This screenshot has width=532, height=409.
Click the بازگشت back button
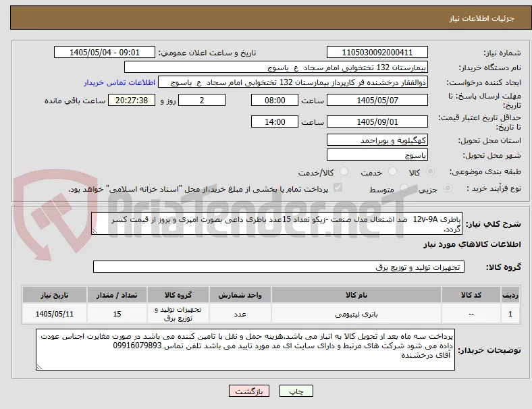(x=249, y=391)
